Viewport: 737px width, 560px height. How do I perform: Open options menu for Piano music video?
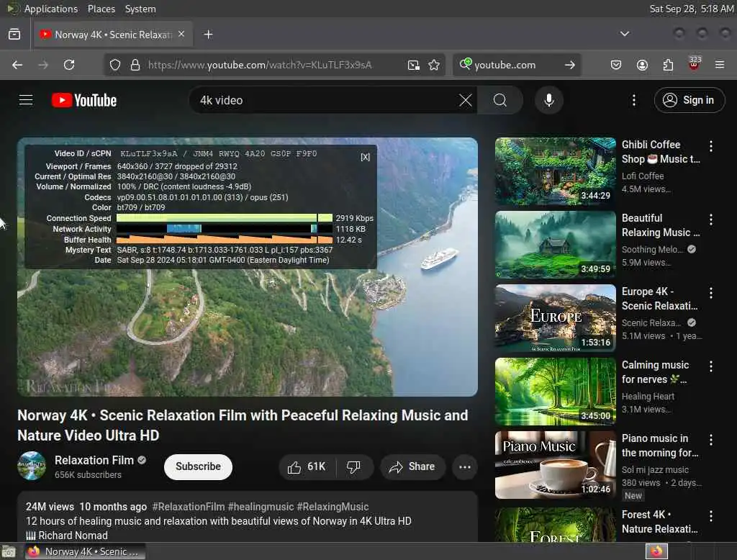point(710,440)
